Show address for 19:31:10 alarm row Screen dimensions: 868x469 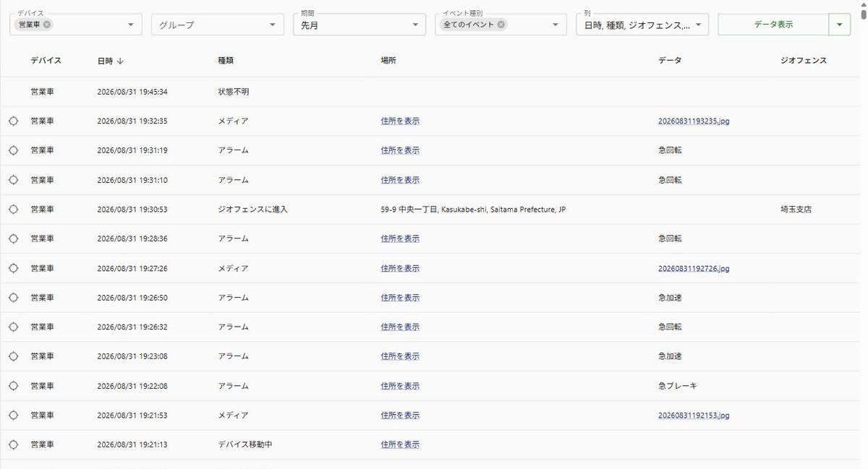[x=400, y=180]
